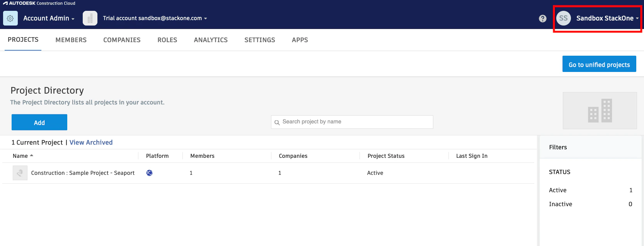Open the COMPANIES tab
This screenshot has height=246, width=644.
pos(122,40)
